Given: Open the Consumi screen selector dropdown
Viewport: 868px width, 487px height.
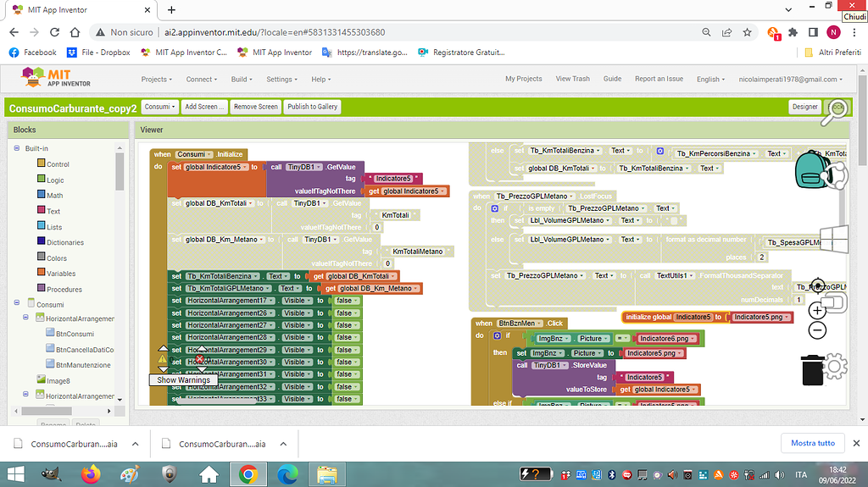Looking at the screenshot, I should coord(159,107).
